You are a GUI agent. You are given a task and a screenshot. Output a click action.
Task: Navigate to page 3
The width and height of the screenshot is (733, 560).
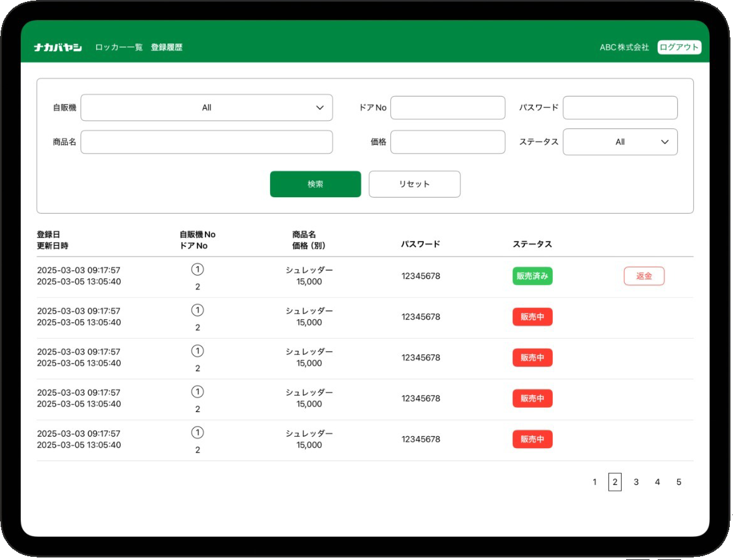636,482
